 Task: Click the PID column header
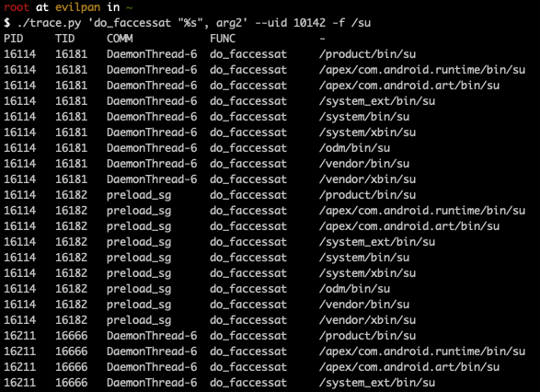tap(14, 39)
